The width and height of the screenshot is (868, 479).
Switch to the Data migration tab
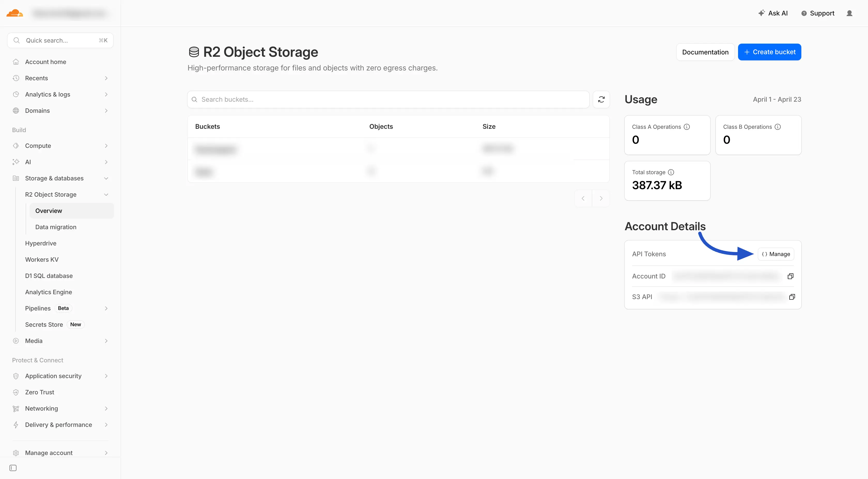pyautogui.click(x=56, y=227)
